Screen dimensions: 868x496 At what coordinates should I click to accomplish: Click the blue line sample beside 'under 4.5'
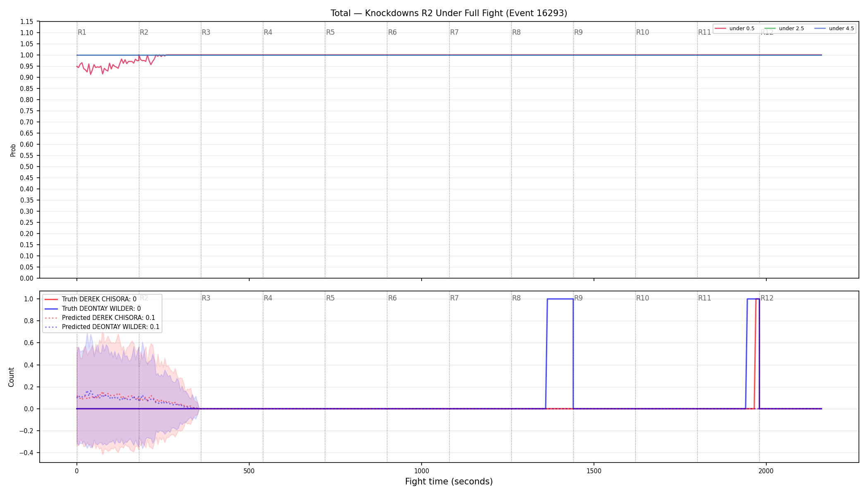[x=820, y=29]
